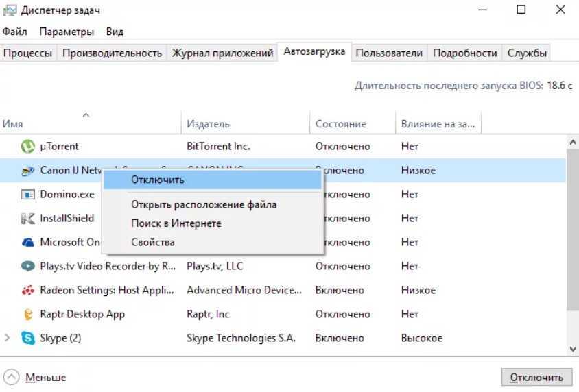Switch to the Производительность tab
Viewport: 579px width, 392px height.
(112, 53)
